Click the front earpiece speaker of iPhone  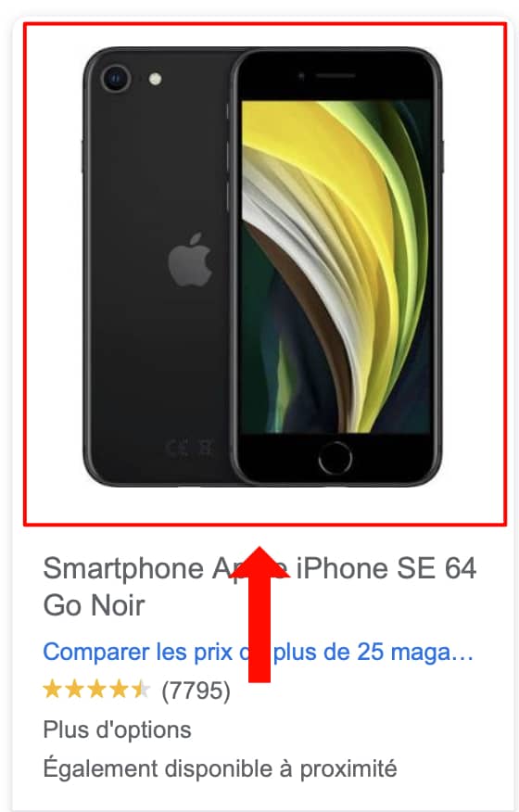click(335, 76)
